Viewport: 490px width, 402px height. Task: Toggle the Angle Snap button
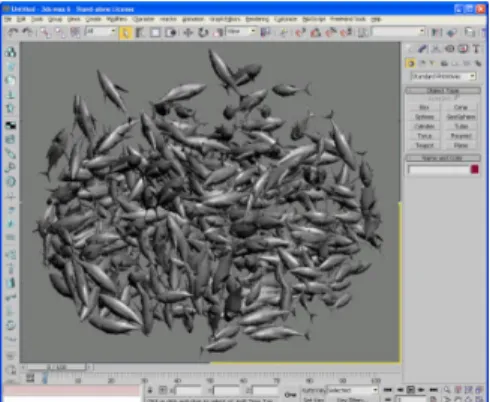(316, 33)
